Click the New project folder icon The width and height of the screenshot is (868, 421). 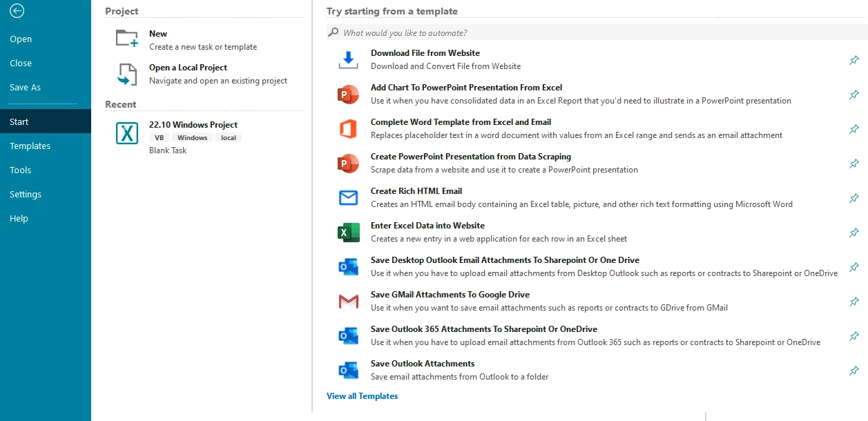click(127, 39)
